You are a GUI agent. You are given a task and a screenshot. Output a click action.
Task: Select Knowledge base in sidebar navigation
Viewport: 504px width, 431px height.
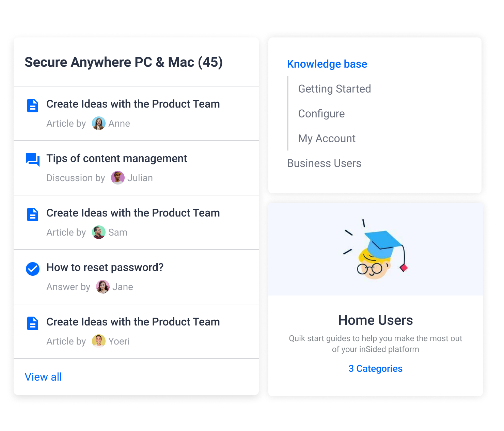point(327,64)
